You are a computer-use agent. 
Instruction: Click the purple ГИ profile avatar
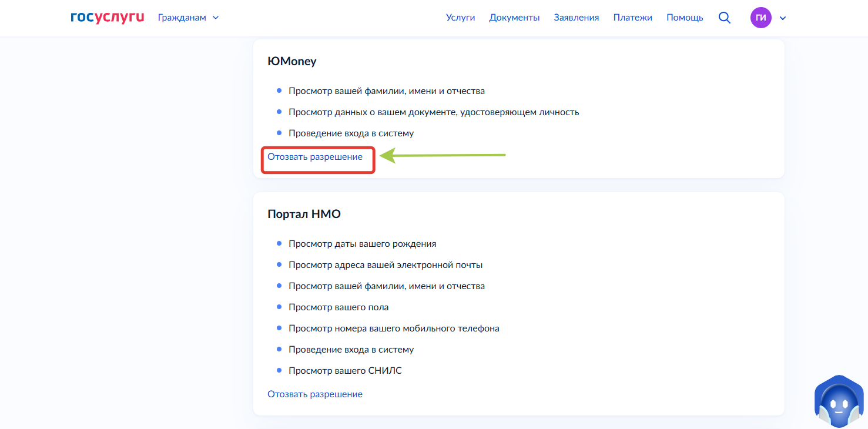760,18
